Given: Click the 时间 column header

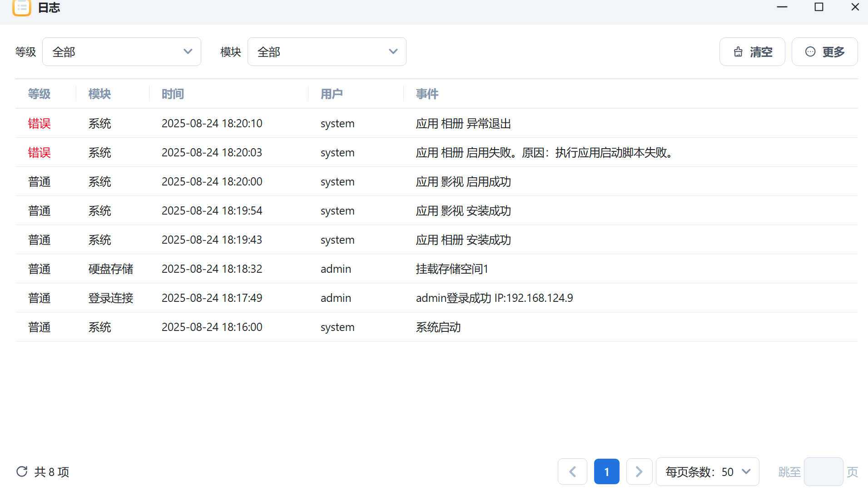Looking at the screenshot, I should 173,94.
